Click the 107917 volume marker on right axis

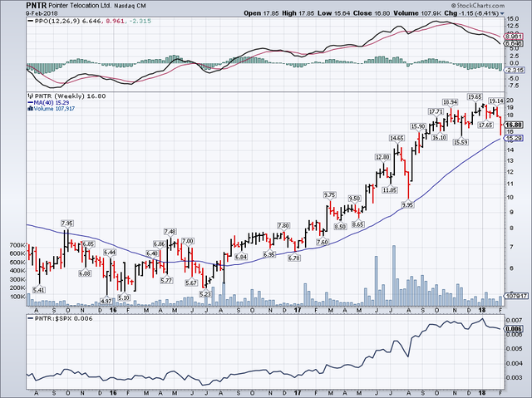[515, 296]
